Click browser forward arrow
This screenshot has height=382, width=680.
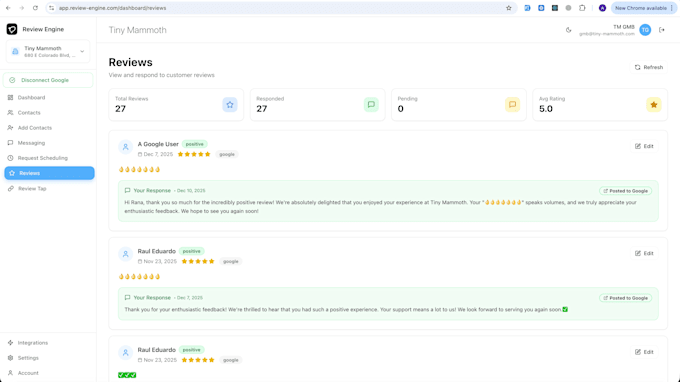(x=22, y=8)
